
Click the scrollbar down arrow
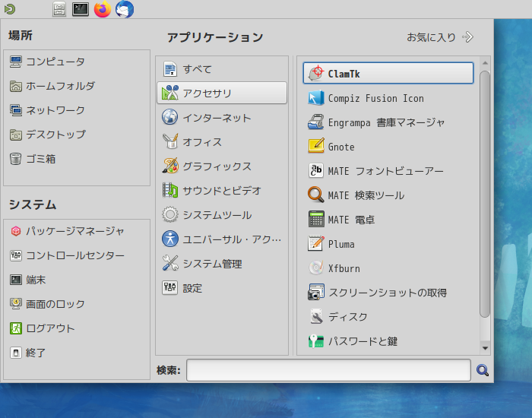coord(485,348)
